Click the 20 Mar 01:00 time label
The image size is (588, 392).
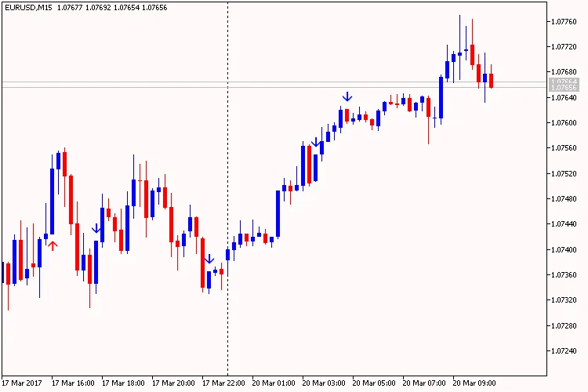(274, 383)
